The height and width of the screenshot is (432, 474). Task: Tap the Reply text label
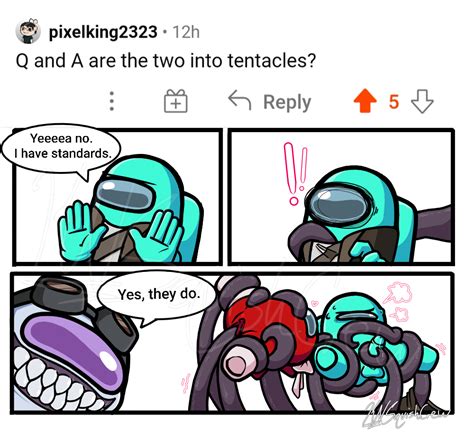(287, 102)
